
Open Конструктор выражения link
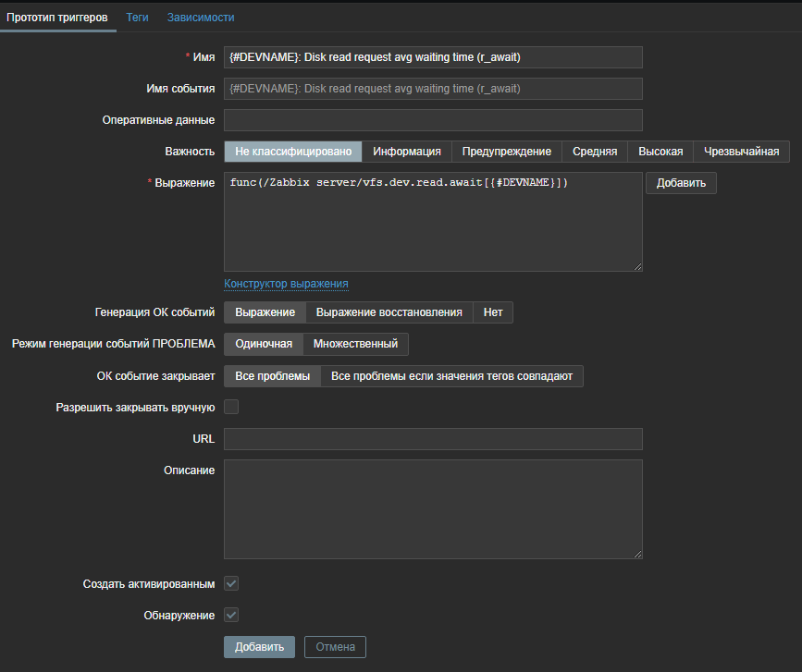coord(286,284)
